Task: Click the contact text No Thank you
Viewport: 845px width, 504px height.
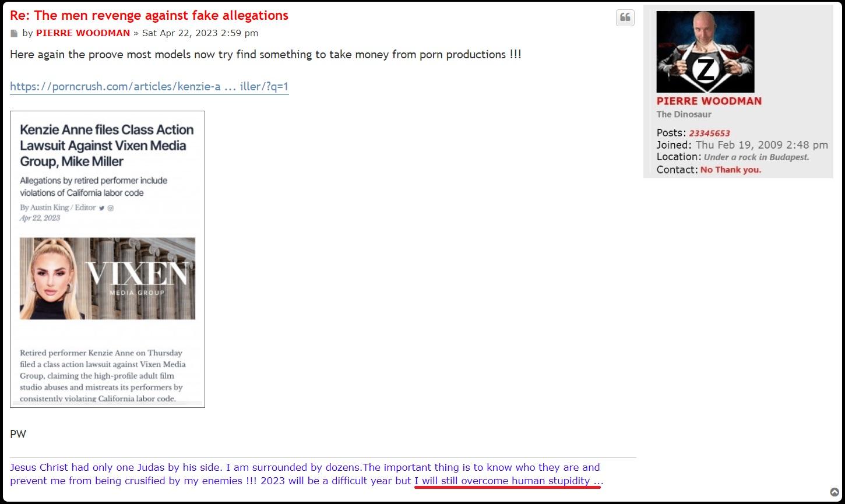Action: pos(731,170)
